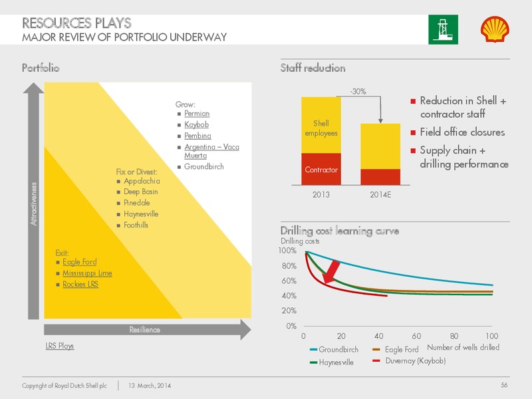Select Deep Basin list item

pos(141,192)
